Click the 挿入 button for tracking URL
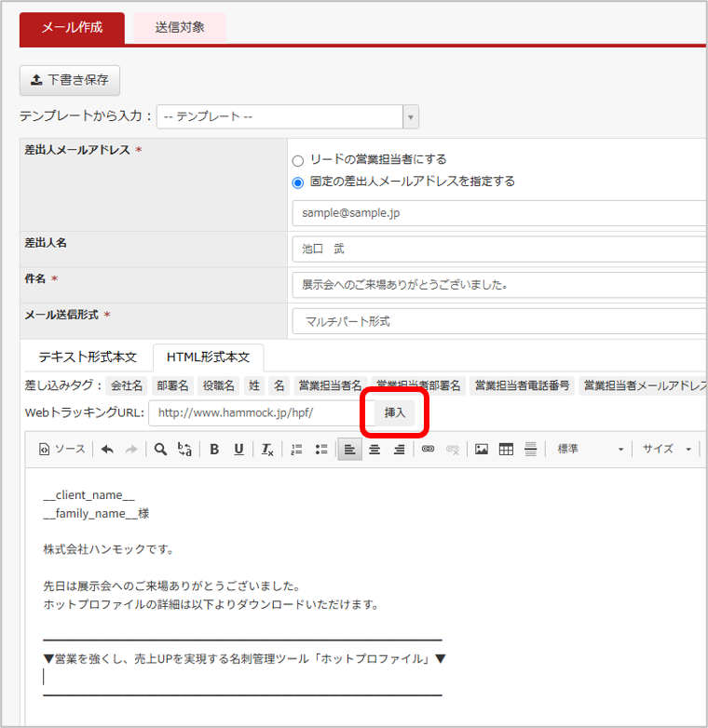This screenshot has width=708, height=728. 394,412
